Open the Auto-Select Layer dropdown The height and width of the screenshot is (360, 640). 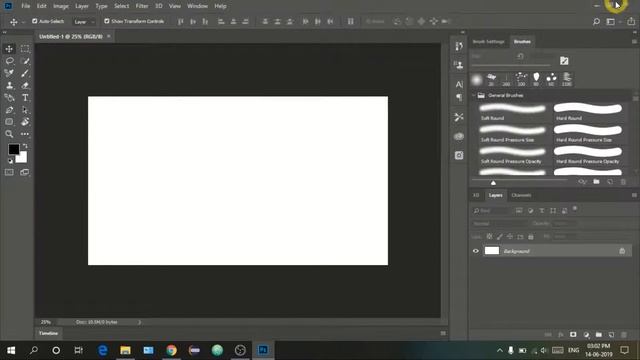click(x=83, y=22)
